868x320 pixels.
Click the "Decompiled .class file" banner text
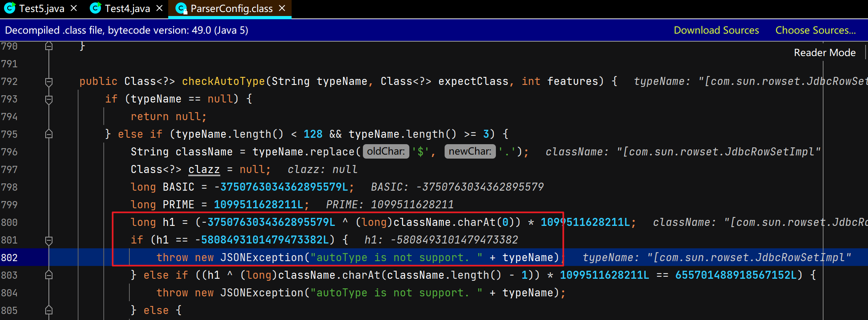point(127,30)
